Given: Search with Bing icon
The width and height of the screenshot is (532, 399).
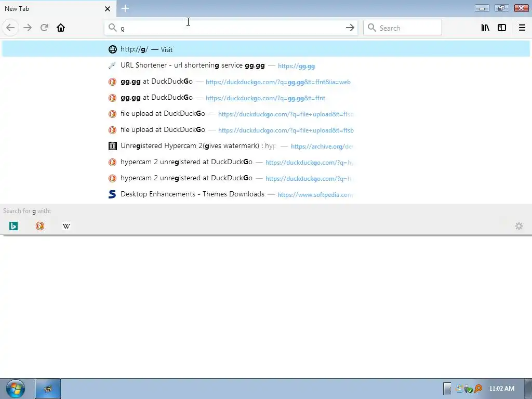Looking at the screenshot, I should pyautogui.click(x=13, y=226).
